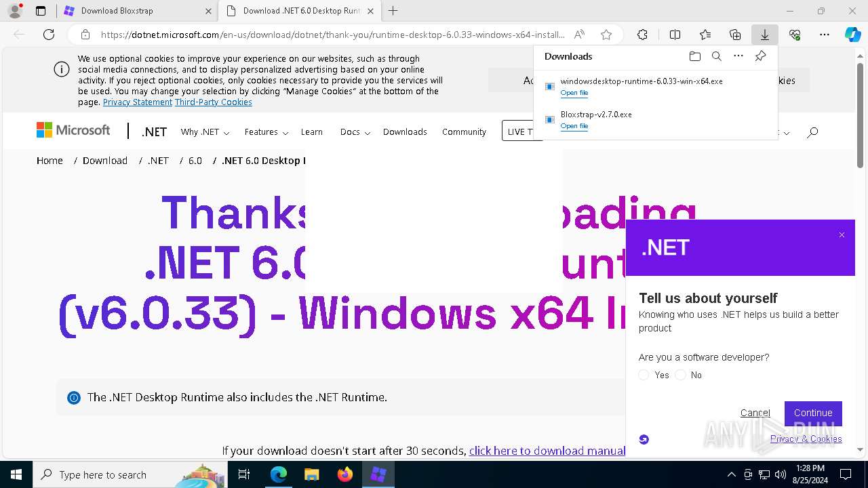Open the Downloads nav item
This screenshot has width=868, height=488.
[405, 132]
